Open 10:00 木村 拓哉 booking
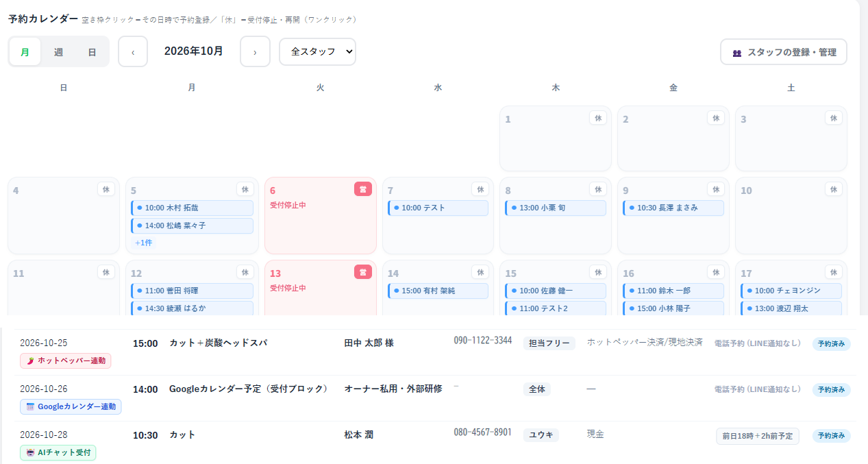This screenshot has height=464, width=868. 192,208
